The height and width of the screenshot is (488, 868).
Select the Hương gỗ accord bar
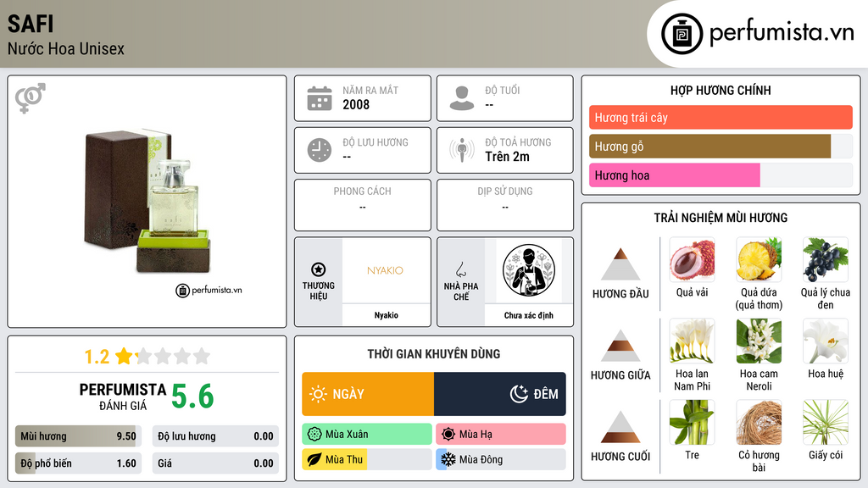(721, 146)
